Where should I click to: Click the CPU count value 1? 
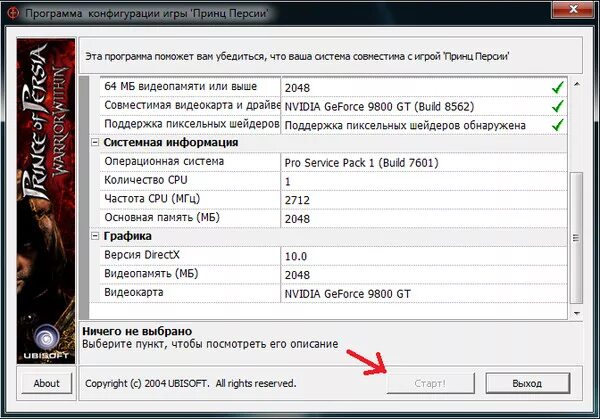tap(288, 181)
